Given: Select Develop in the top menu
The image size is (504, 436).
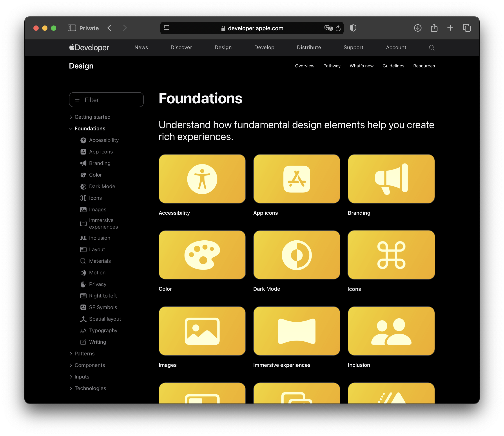Looking at the screenshot, I should point(264,47).
